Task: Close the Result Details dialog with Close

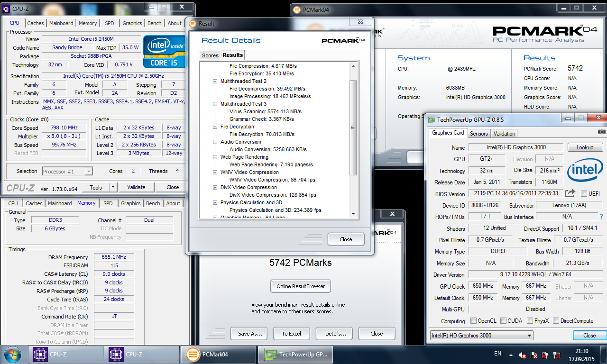Action: (x=346, y=239)
